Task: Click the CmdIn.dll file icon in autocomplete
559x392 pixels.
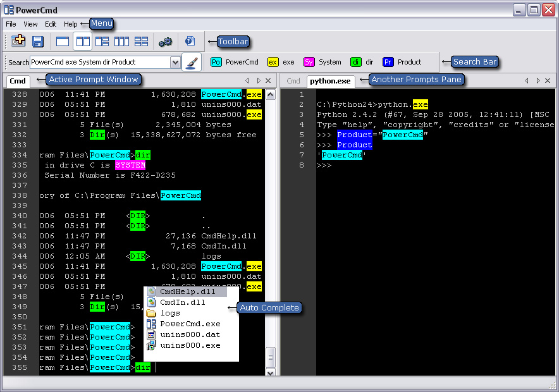Action: [x=152, y=302]
